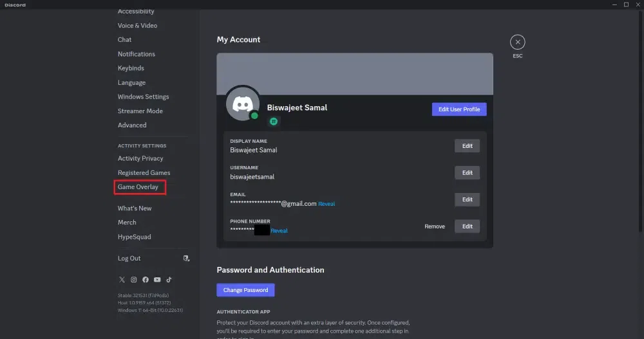Close settings with the ESC circle icon
This screenshot has width=644, height=339.
(x=518, y=42)
